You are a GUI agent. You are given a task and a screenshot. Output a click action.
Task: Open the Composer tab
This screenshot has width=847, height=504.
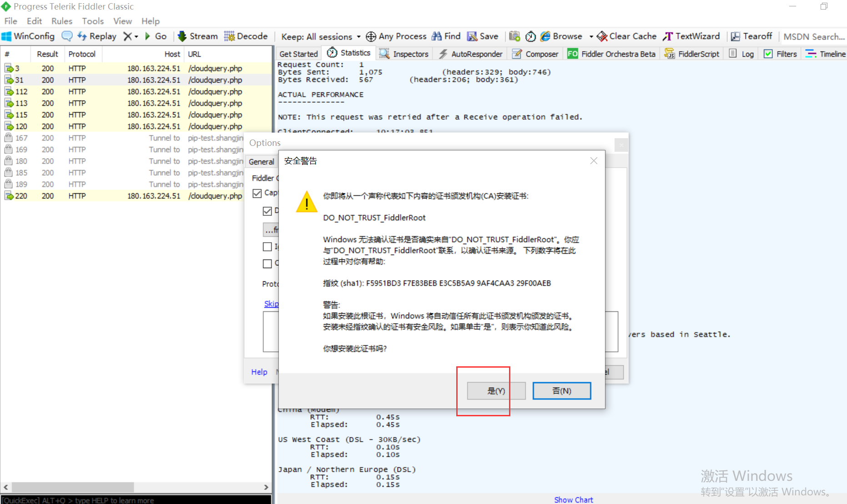(535, 54)
